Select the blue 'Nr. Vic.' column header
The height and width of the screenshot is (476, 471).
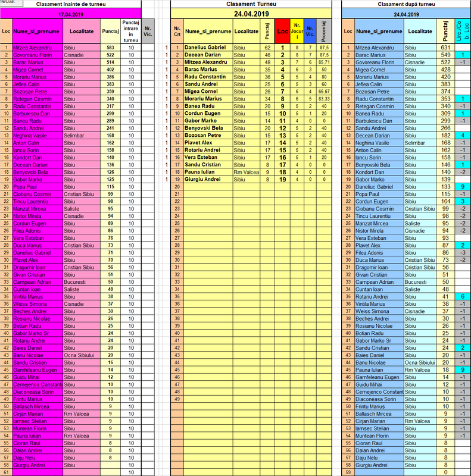pos(310,32)
